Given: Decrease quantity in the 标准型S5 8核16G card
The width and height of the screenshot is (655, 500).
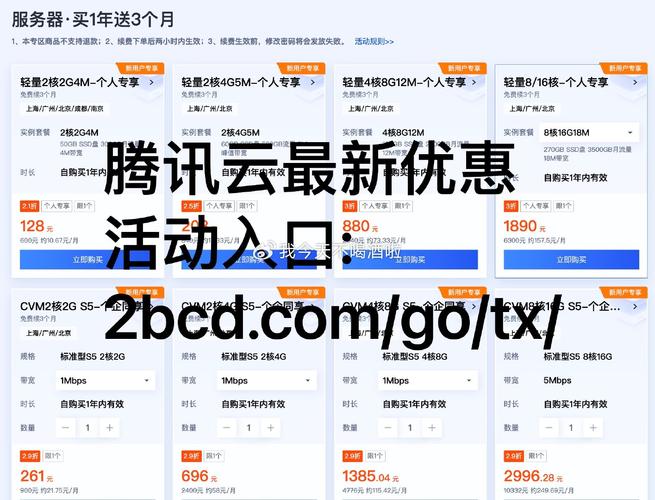Looking at the screenshot, I should pyautogui.click(x=549, y=428).
